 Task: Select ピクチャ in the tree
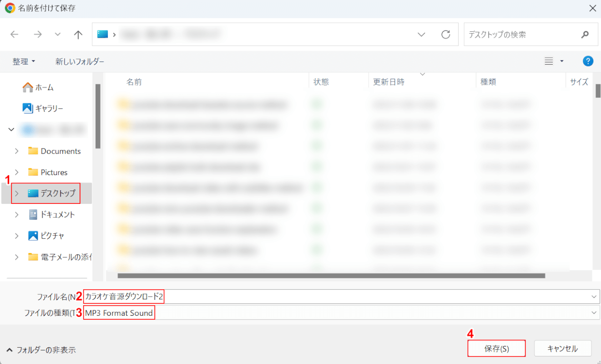pos(46,236)
